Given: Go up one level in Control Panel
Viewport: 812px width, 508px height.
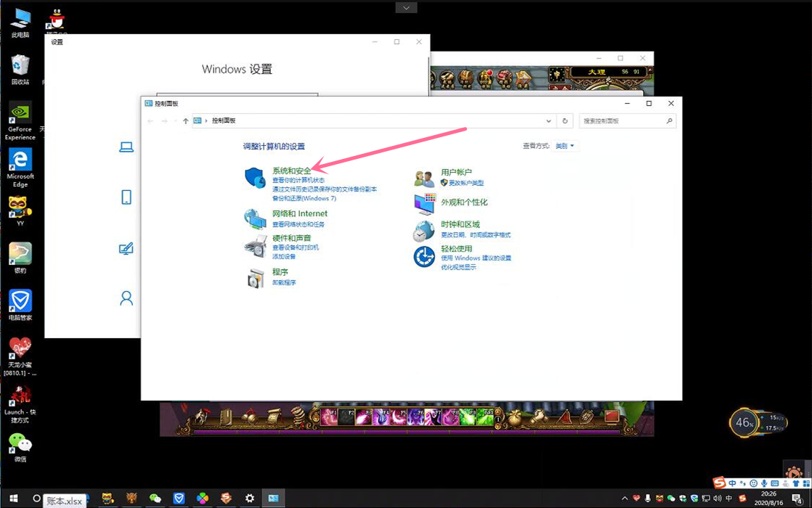Looking at the screenshot, I should [185, 121].
